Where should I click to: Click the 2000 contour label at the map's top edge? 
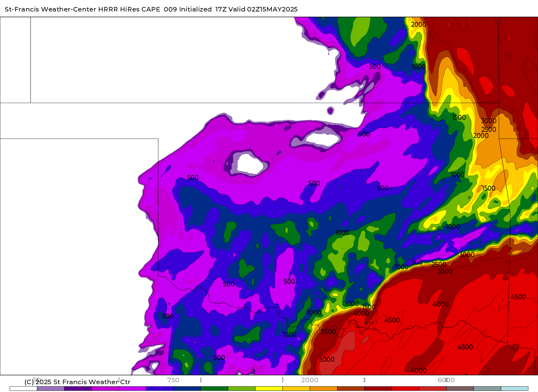tap(419, 25)
